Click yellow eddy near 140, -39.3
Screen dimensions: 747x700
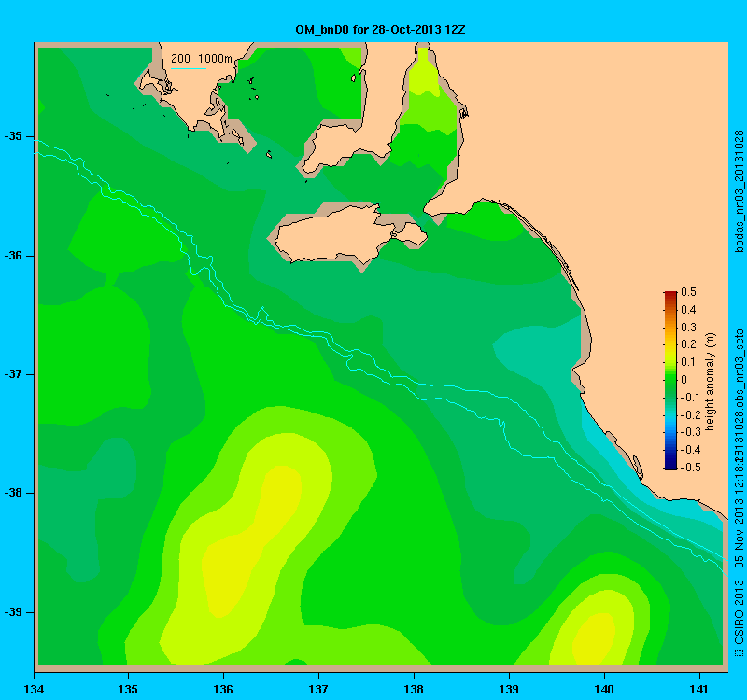click(593, 640)
